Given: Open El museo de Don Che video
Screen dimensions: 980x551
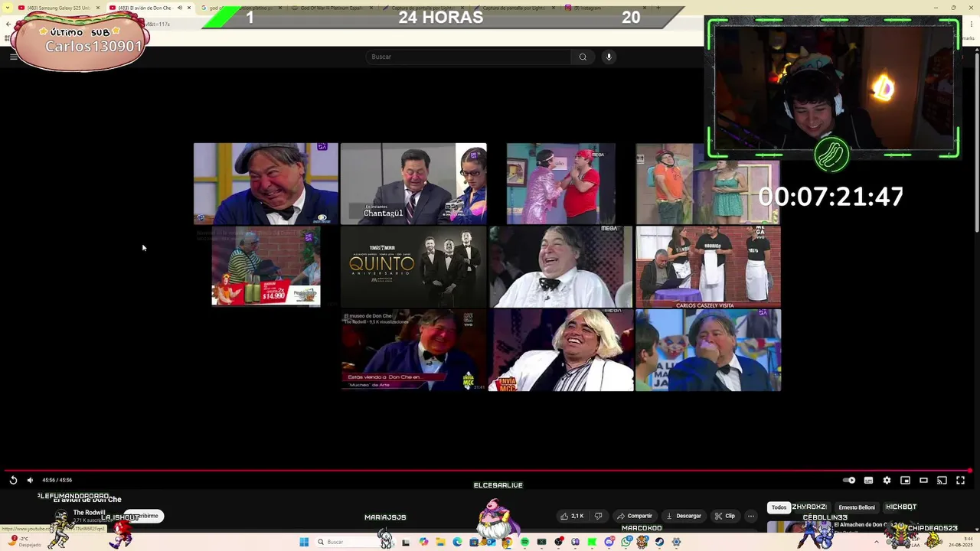Looking at the screenshot, I should [x=413, y=350].
